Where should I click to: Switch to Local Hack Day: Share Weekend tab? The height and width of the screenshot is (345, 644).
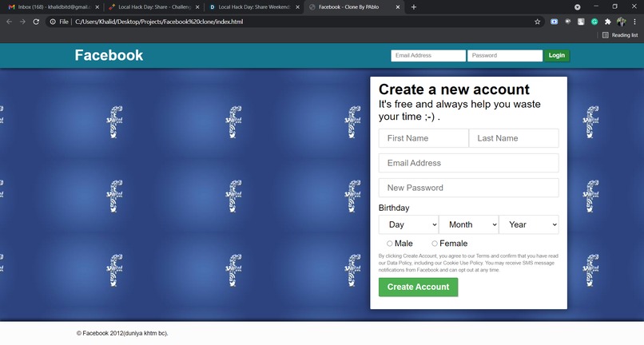(x=254, y=7)
